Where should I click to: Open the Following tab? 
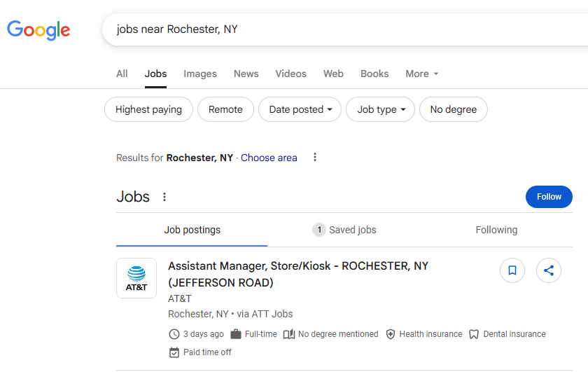click(x=496, y=230)
